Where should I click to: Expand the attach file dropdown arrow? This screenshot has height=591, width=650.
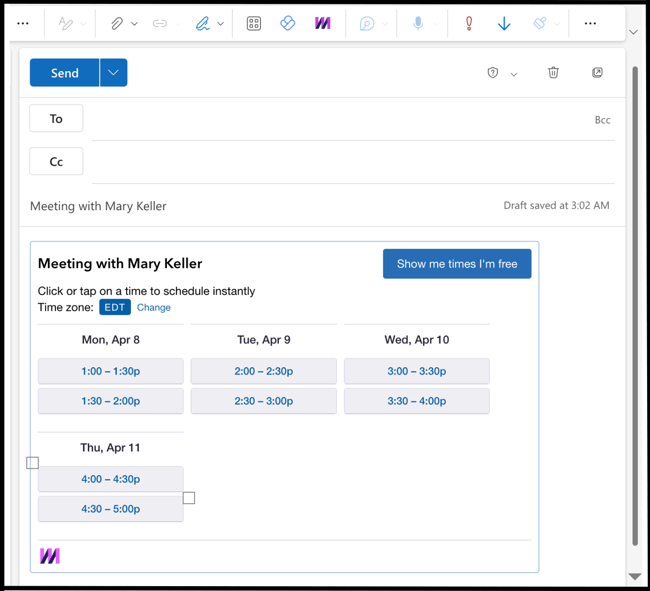pos(134,24)
